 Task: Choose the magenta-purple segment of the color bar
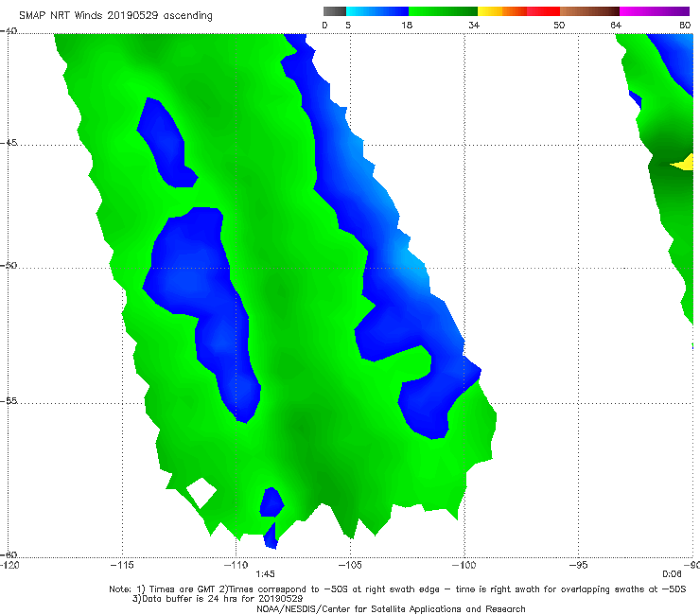coord(655,11)
